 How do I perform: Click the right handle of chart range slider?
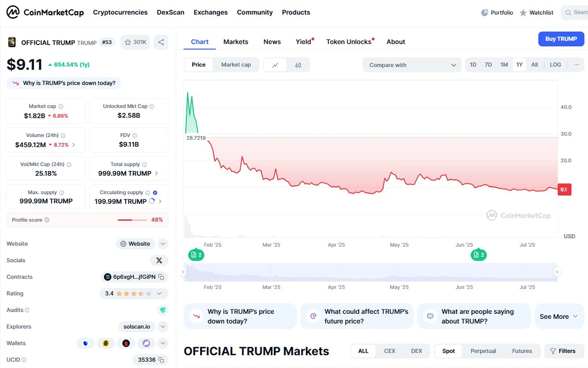557,272
